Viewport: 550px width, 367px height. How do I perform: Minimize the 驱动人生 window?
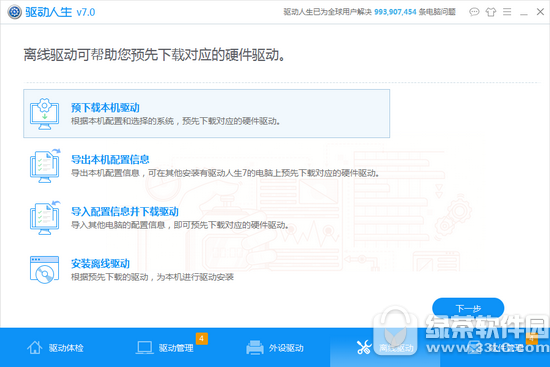point(524,13)
